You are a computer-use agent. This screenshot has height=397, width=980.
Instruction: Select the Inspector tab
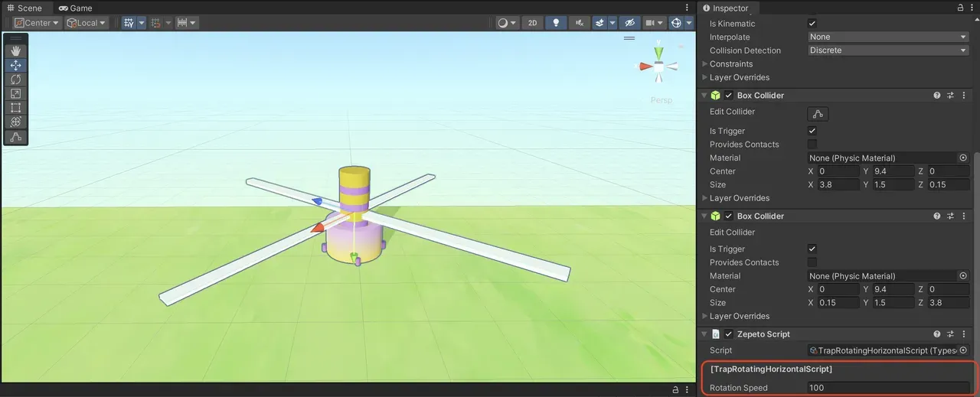click(x=729, y=8)
